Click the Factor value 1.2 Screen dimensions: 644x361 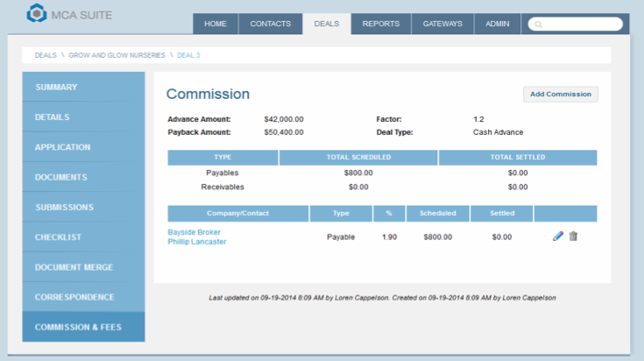click(x=478, y=119)
